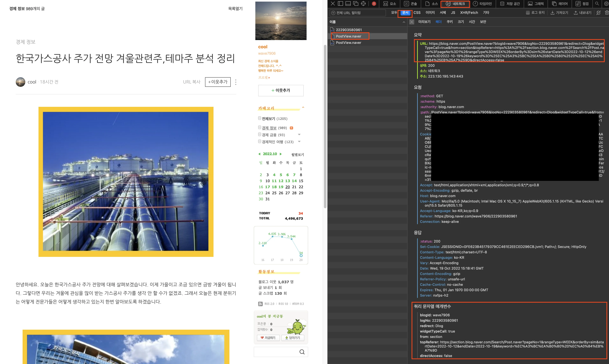
Task: Click the 이웃추가 button in sidebar
Action: 281,90
